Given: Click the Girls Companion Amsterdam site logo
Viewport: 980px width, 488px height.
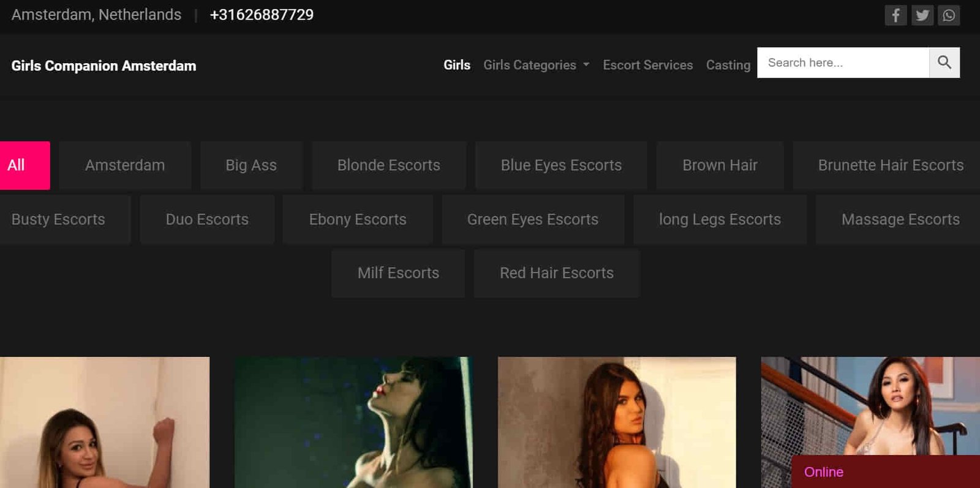Looking at the screenshot, I should 104,66.
